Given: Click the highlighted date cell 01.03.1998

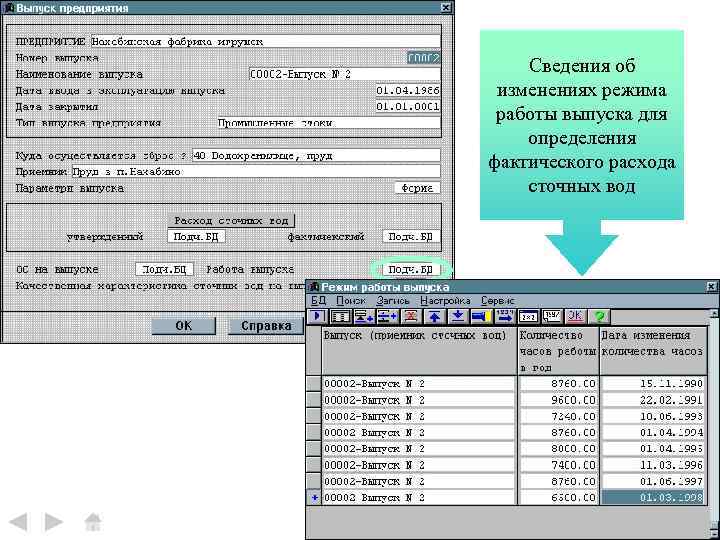Looking at the screenshot, I should (653, 498).
